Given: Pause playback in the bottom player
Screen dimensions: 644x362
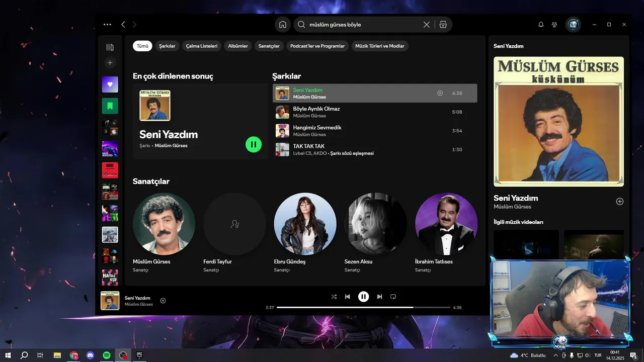Looking at the screenshot, I should coord(363,297).
